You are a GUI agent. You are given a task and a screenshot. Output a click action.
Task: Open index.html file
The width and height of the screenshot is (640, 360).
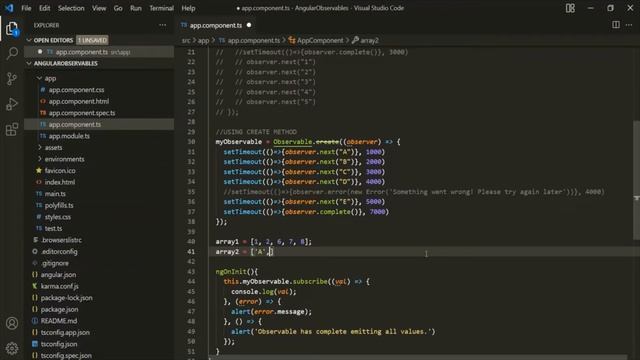click(x=60, y=182)
